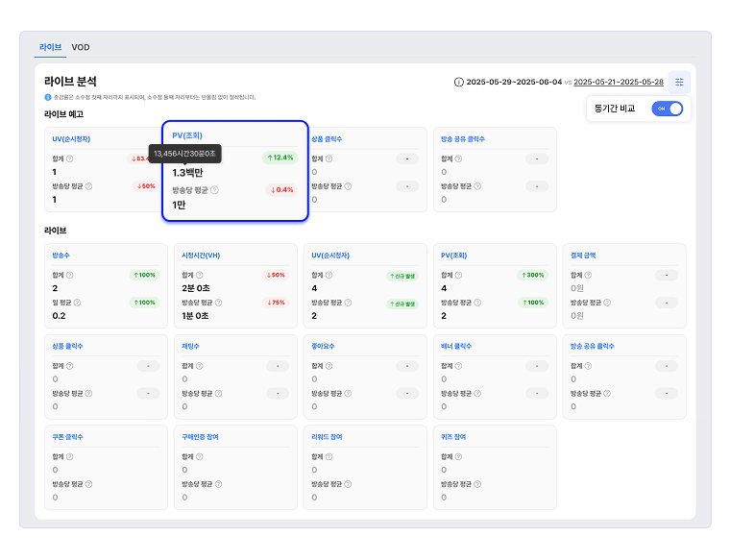This screenshot has width=730, height=560.
Task: Click the 300% increase badge in live PV card
Action: tap(532, 275)
